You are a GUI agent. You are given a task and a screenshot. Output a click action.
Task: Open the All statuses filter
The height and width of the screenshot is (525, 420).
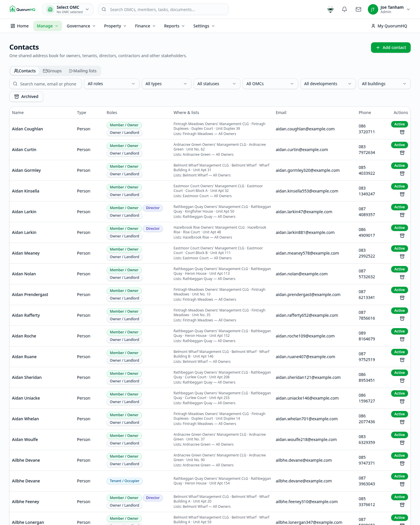[217, 84]
